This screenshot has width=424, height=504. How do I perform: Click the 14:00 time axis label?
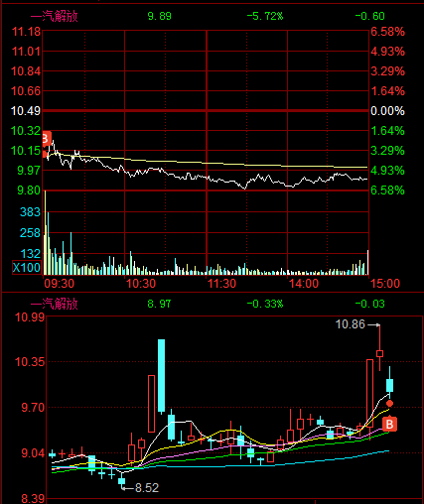(304, 284)
